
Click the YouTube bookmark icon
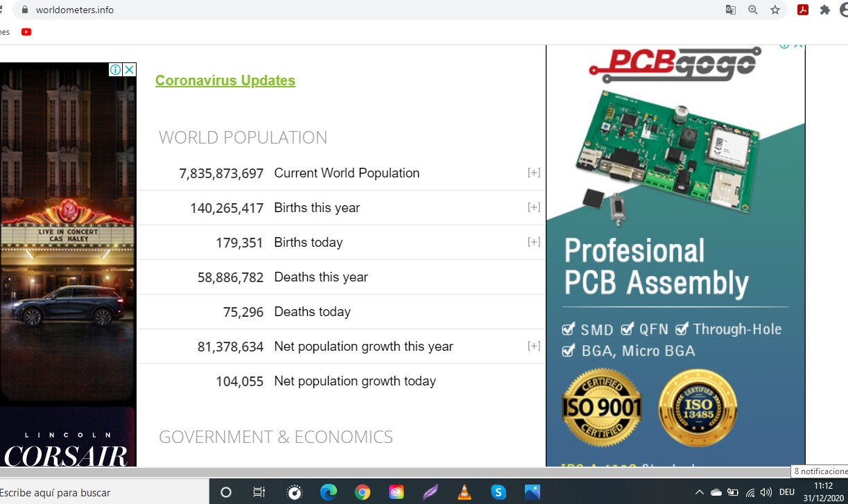tap(26, 31)
